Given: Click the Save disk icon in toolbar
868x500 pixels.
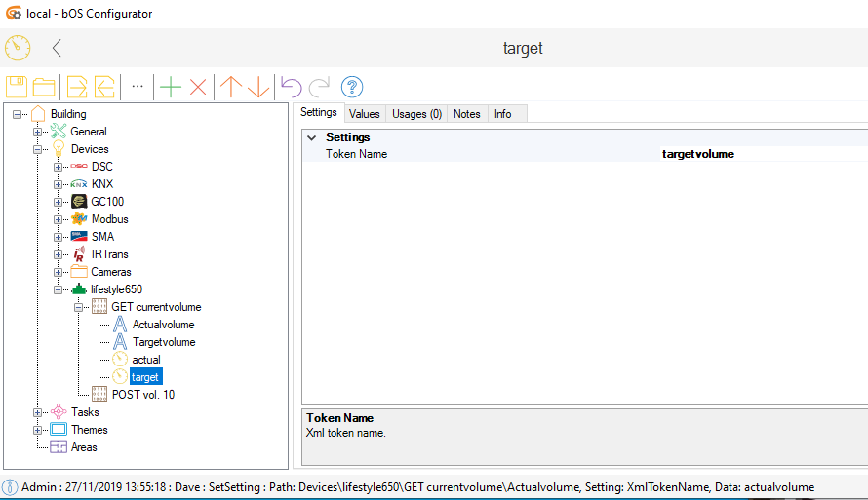Looking at the screenshot, I should [x=17, y=87].
